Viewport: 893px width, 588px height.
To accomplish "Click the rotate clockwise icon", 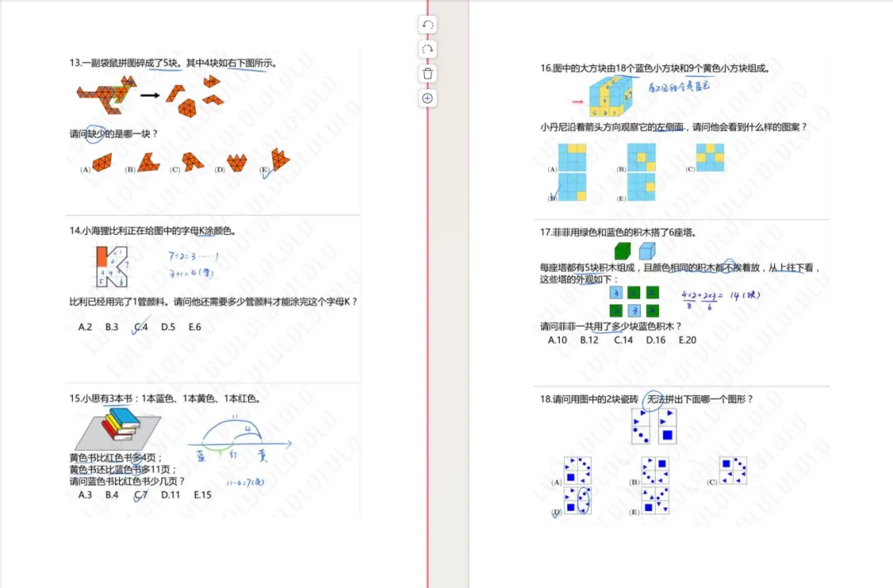I will [427, 50].
